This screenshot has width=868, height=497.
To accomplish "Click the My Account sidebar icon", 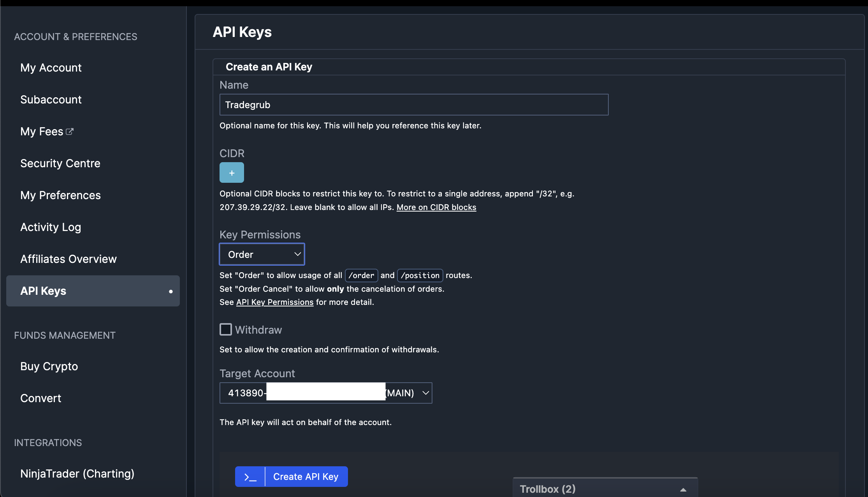I will tap(51, 67).
